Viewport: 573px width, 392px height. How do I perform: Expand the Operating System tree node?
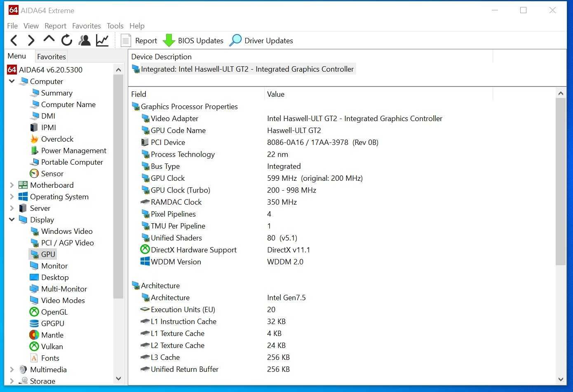[12, 197]
